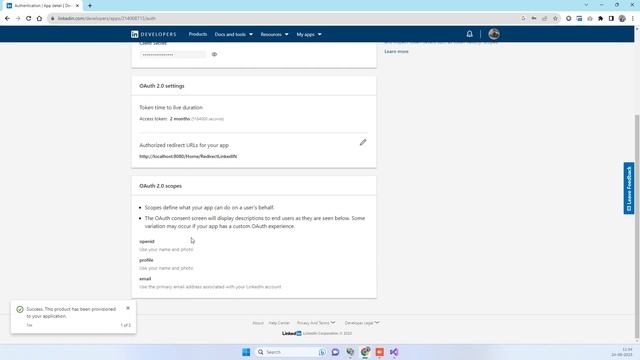Expand Developer Legal footer dropdown
This screenshot has height=360, width=640.
(362, 323)
